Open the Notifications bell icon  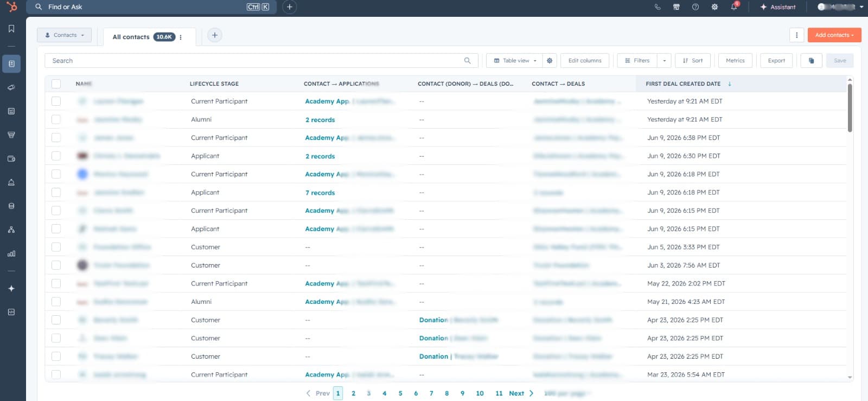pyautogui.click(x=734, y=7)
